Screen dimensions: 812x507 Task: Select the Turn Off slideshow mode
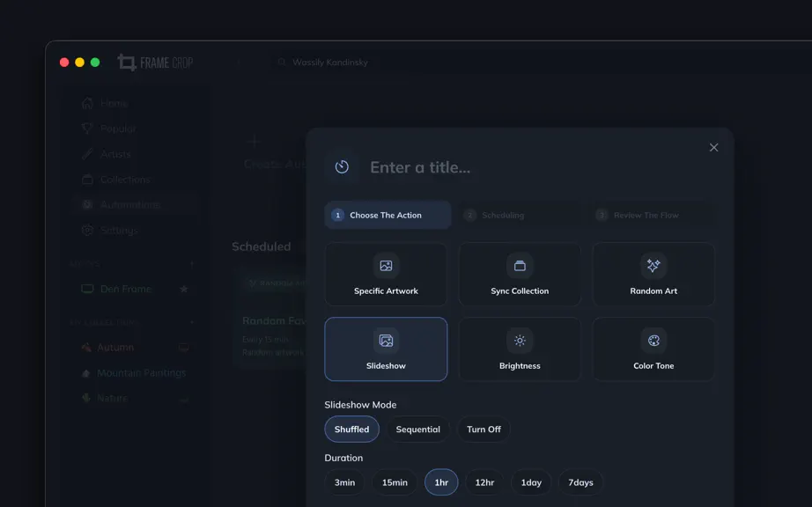point(484,430)
